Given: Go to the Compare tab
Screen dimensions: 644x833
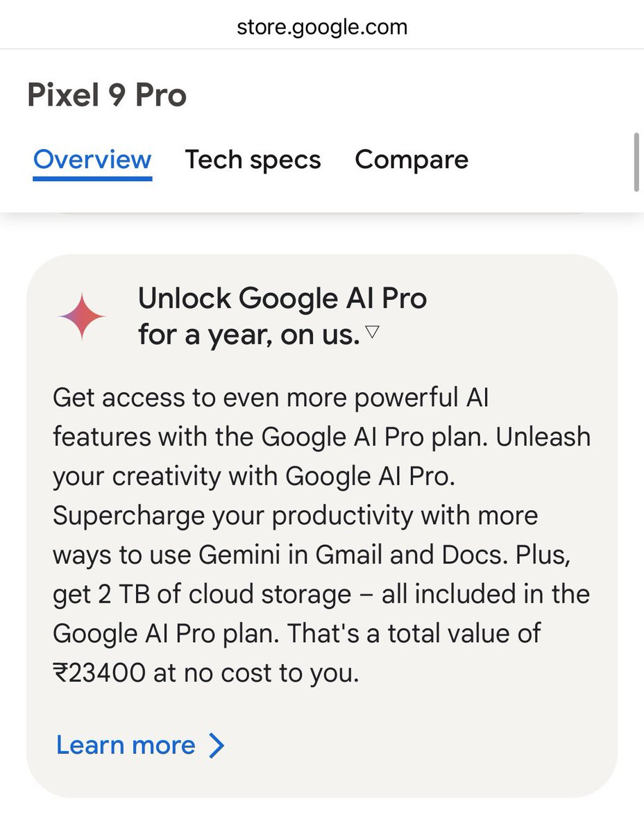Looking at the screenshot, I should (412, 160).
